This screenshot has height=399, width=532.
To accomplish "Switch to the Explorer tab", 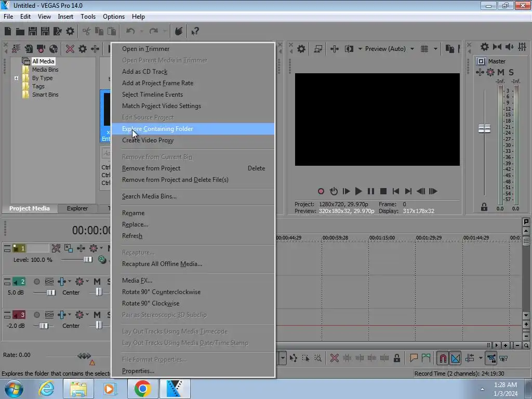I will click(77, 208).
